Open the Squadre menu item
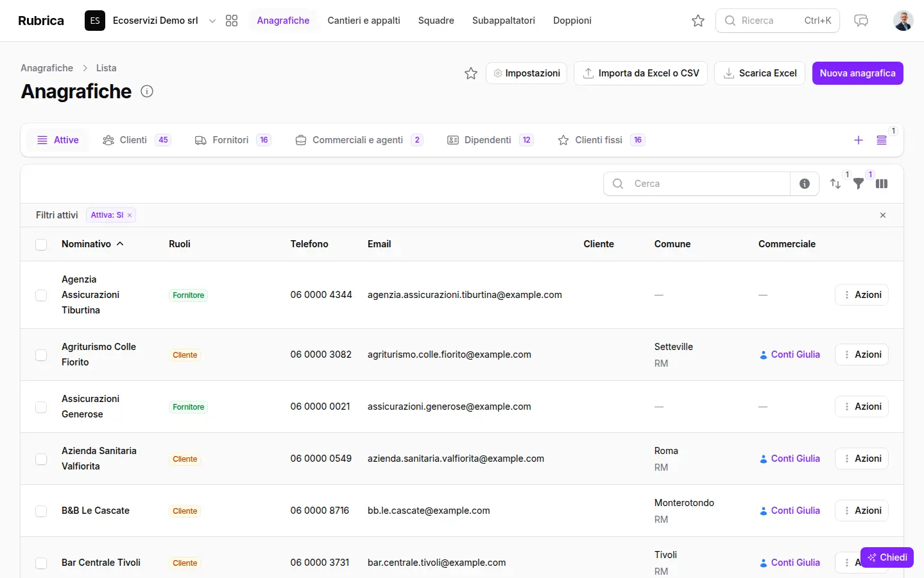Viewport: 924px width, 578px height. click(x=436, y=21)
